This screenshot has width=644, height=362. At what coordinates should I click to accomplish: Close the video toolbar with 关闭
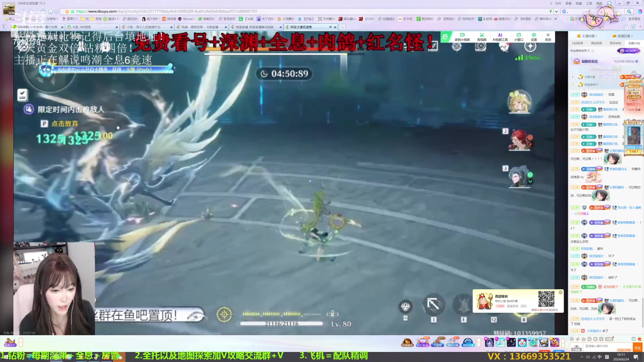click(548, 37)
